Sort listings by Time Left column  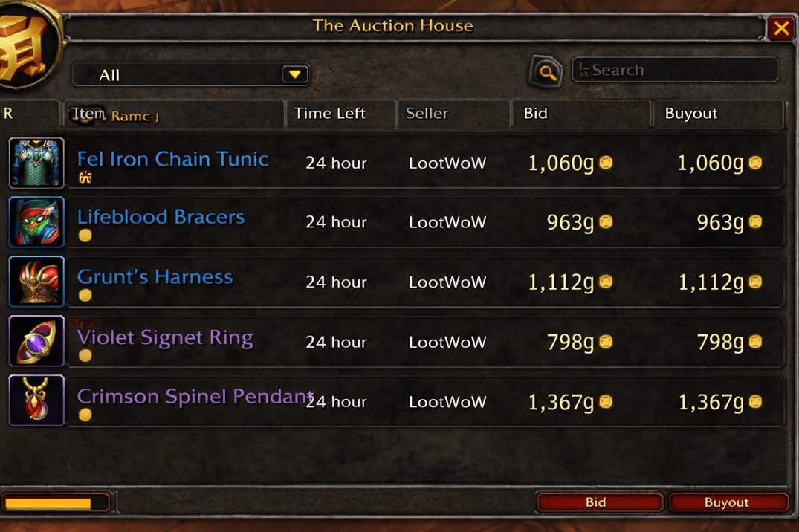tap(330, 114)
